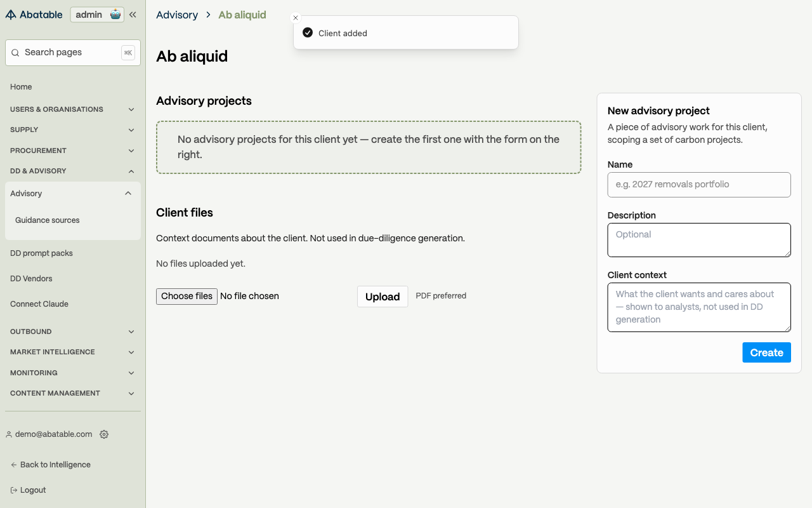Collapse sidebar with double-chevron icon

(133, 15)
